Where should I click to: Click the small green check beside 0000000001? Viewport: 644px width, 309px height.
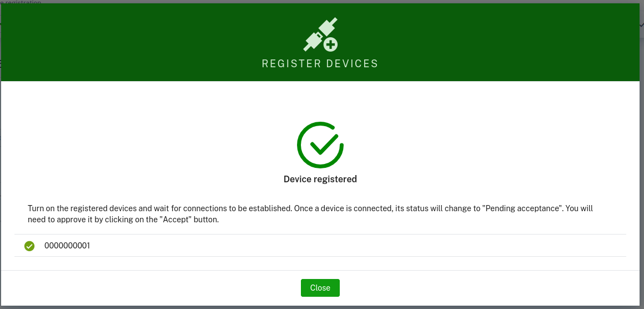(x=30, y=246)
